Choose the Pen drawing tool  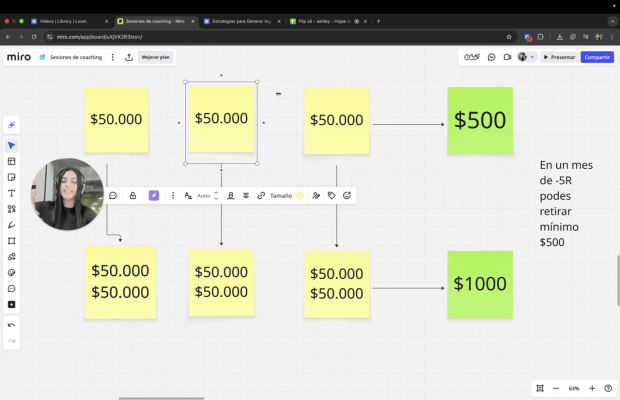[x=12, y=225]
